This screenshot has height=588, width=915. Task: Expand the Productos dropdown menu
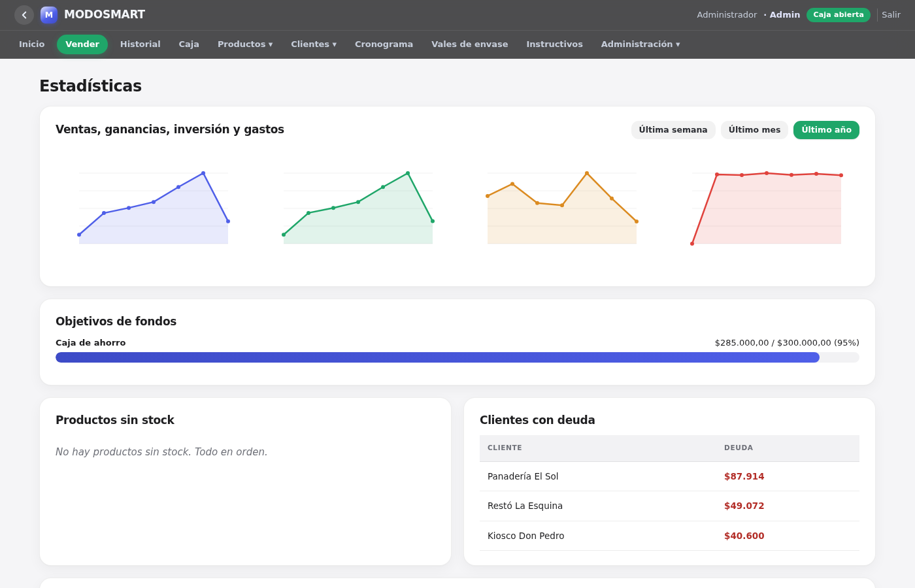tap(245, 44)
